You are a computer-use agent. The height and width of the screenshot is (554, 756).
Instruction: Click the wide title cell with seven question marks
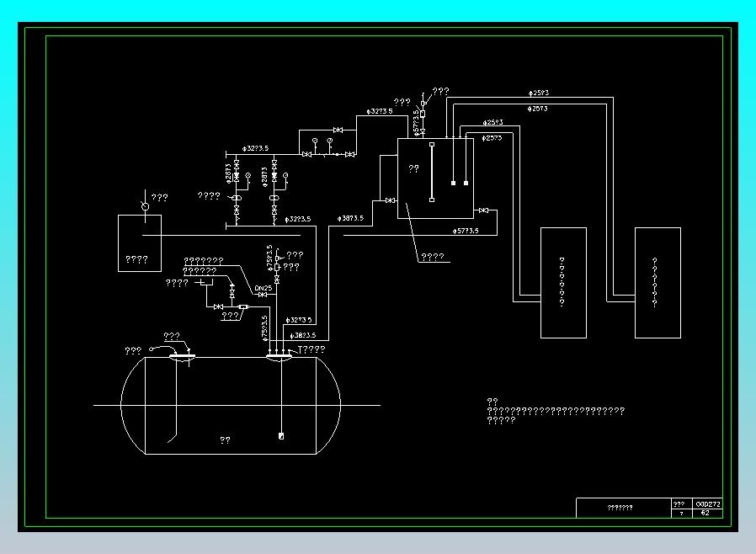pos(624,508)
